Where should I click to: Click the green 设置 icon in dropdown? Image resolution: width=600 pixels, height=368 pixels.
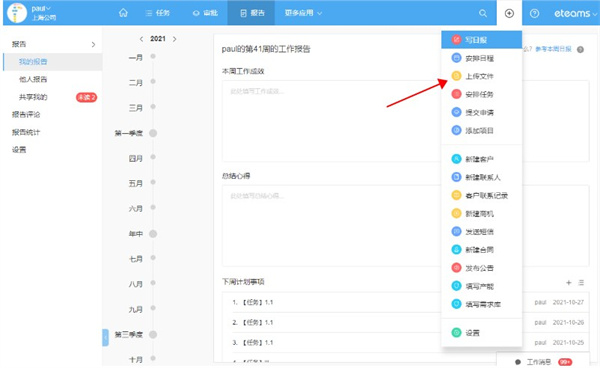coord(456,332)
